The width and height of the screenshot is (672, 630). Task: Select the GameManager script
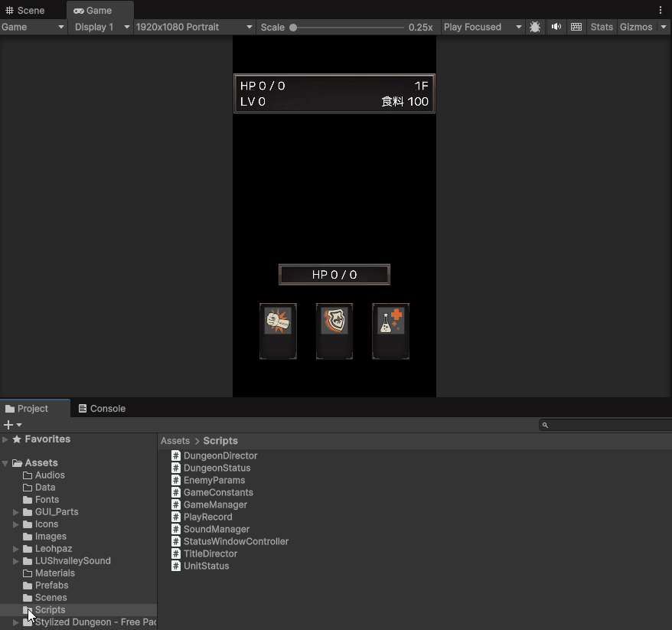[215, 504]
